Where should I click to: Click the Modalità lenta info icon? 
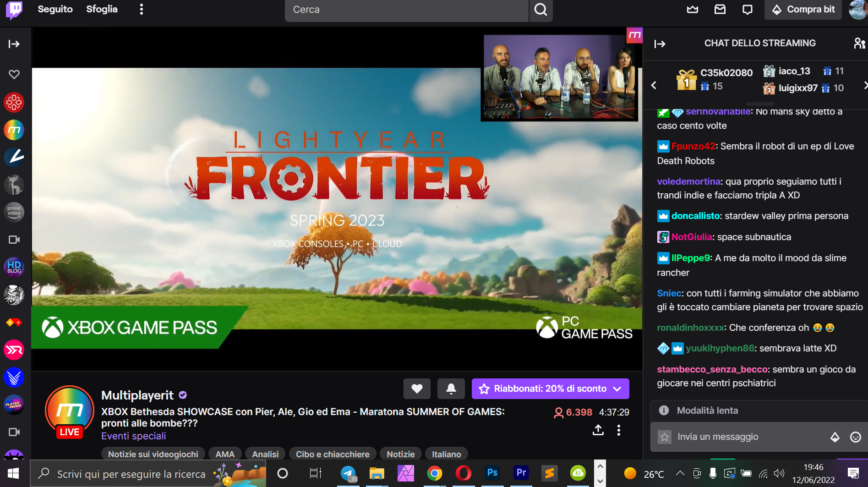pos(664,410)
